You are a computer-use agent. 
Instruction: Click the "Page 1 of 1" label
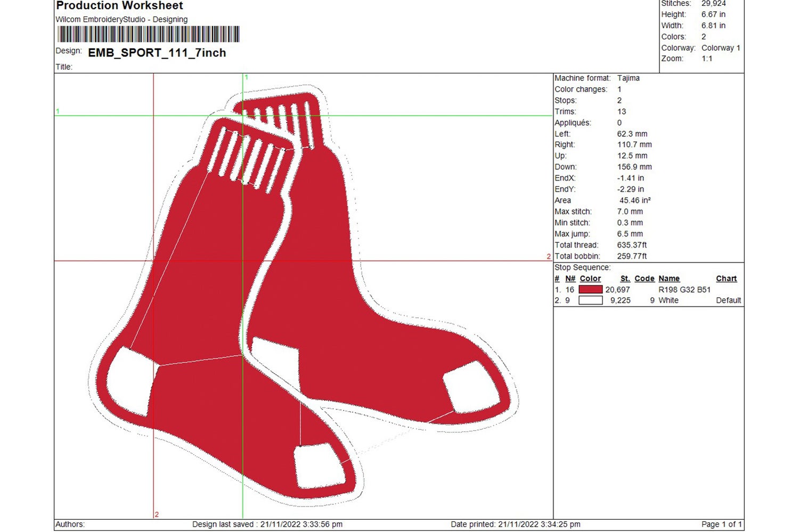pos(722,523)
